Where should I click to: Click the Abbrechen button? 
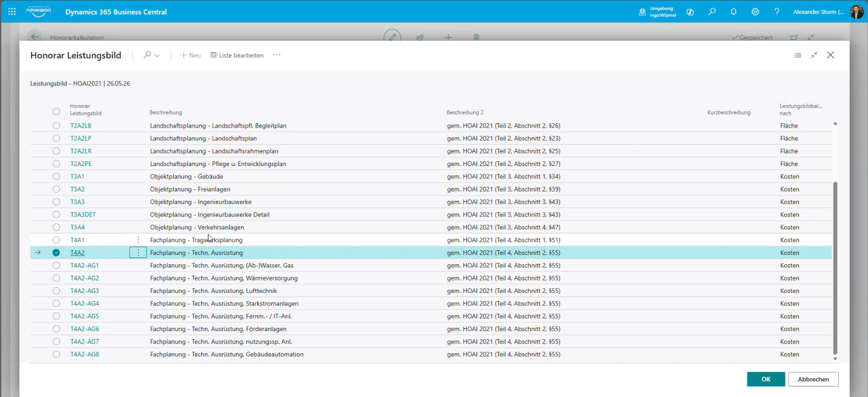(x=813, y=379)
